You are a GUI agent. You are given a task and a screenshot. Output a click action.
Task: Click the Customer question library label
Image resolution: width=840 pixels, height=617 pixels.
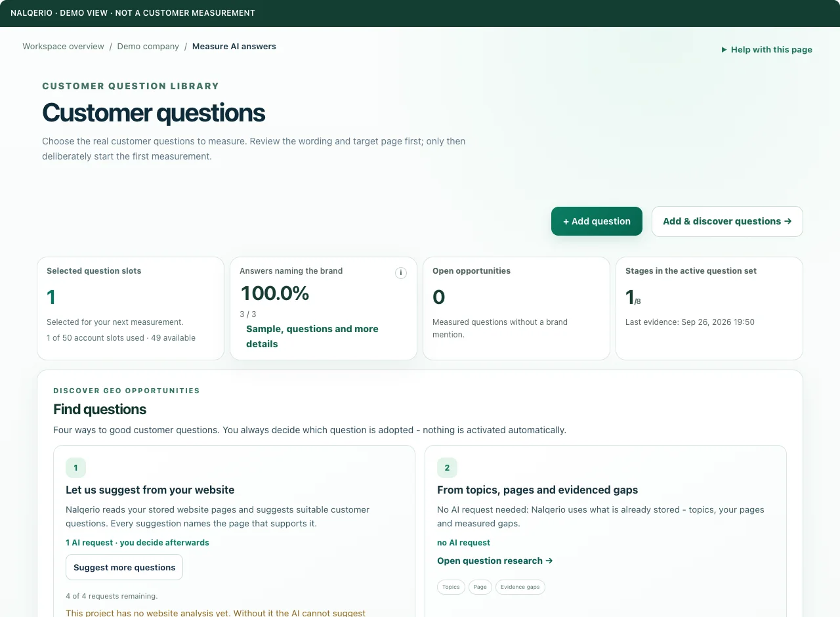point(131,86)
